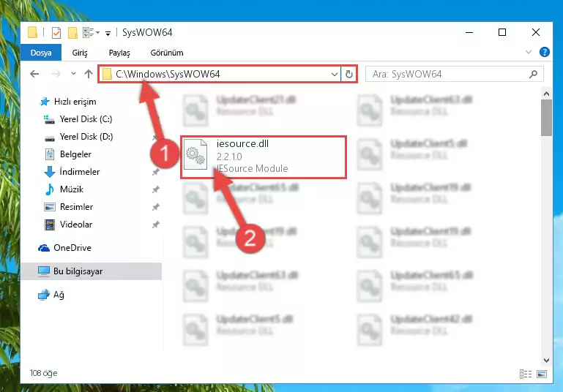Click the vertical scrollbar up arrow
Screen dimensions: 563x392
(x=546, y=94)
